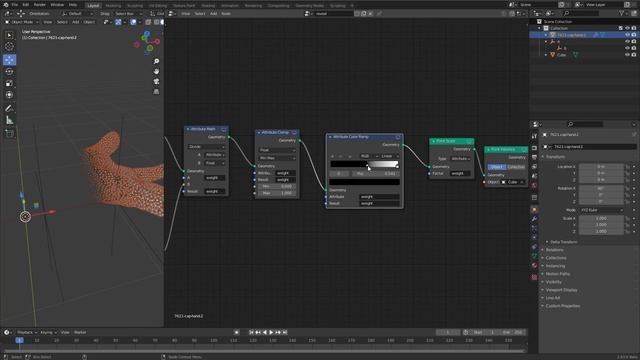Image resolution: width=640 pixels, height=360 pixels.
Task: Click the Color Ramp gradient bar
Action: tap(364, 164)
